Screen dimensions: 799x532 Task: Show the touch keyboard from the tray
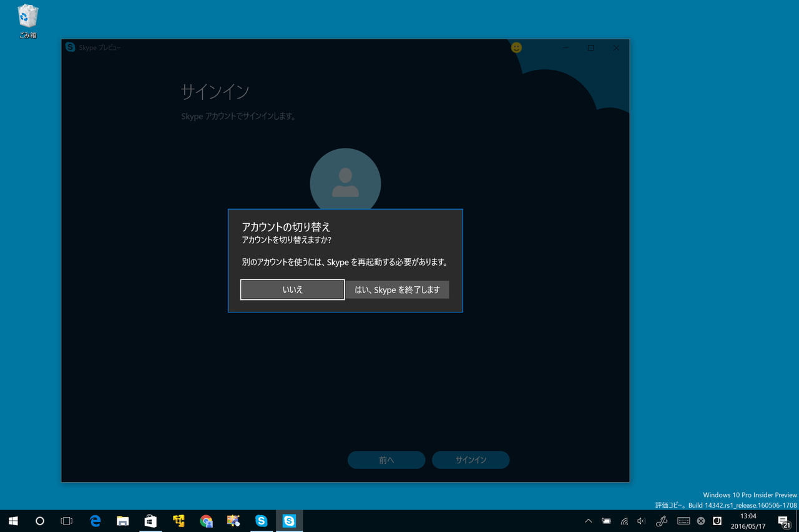coord(683,521)
